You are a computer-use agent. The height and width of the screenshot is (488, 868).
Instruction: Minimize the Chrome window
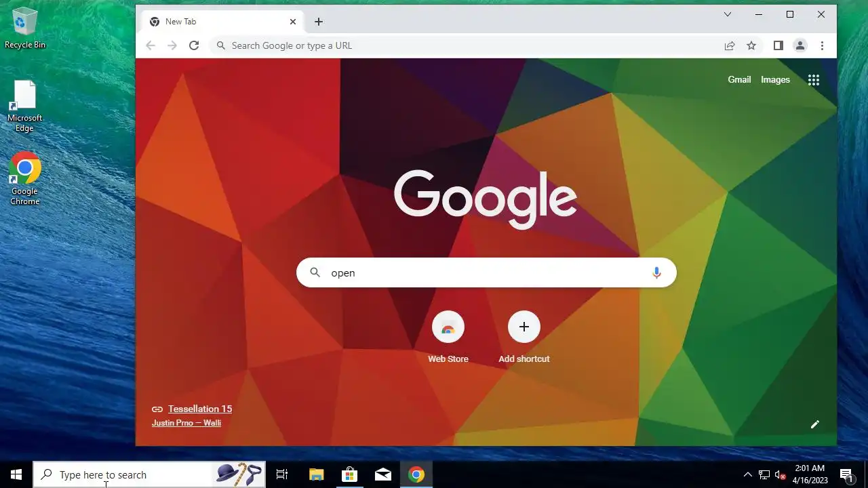click(759, 14)
